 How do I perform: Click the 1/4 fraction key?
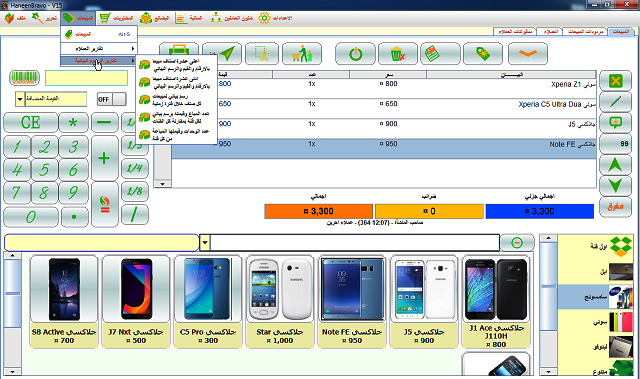click(x=135, y=168)
